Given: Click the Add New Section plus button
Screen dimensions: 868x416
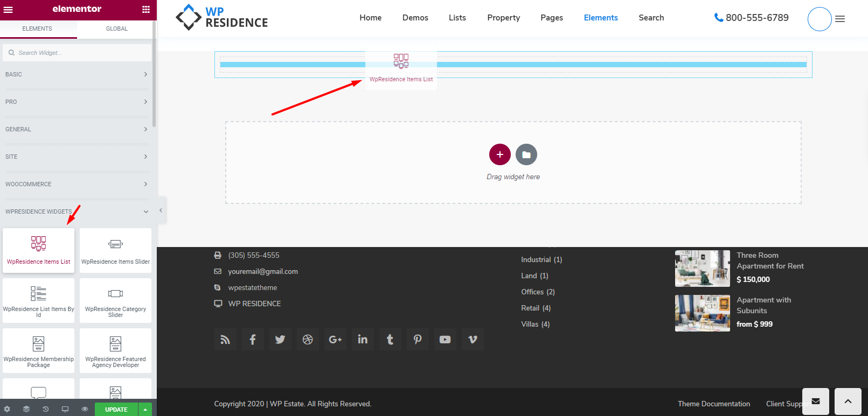Looking at the screenshot, I should [x=500, y=154].
